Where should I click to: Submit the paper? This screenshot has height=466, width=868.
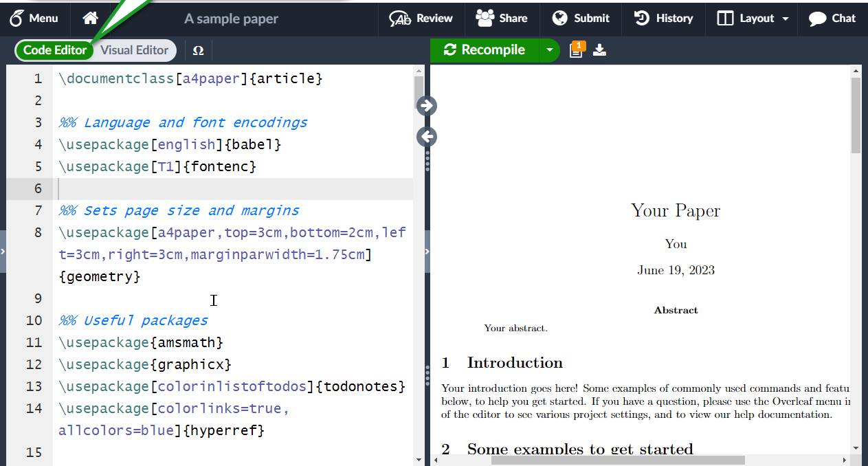[x=581, y=19]
